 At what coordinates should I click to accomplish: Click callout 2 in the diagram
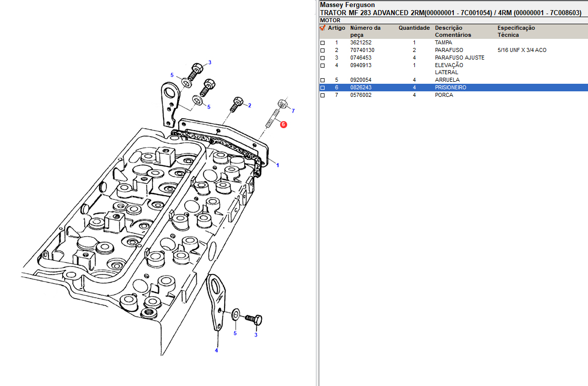[249, 105]
